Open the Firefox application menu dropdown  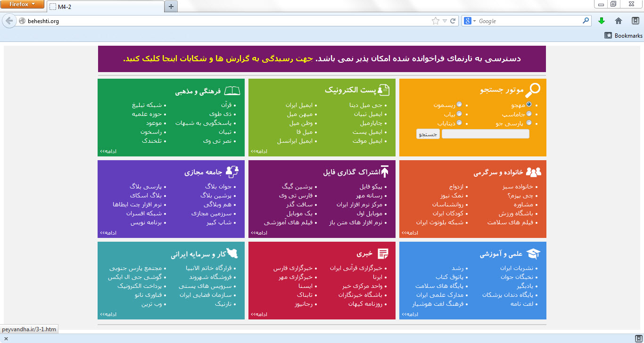pos(22,4)
